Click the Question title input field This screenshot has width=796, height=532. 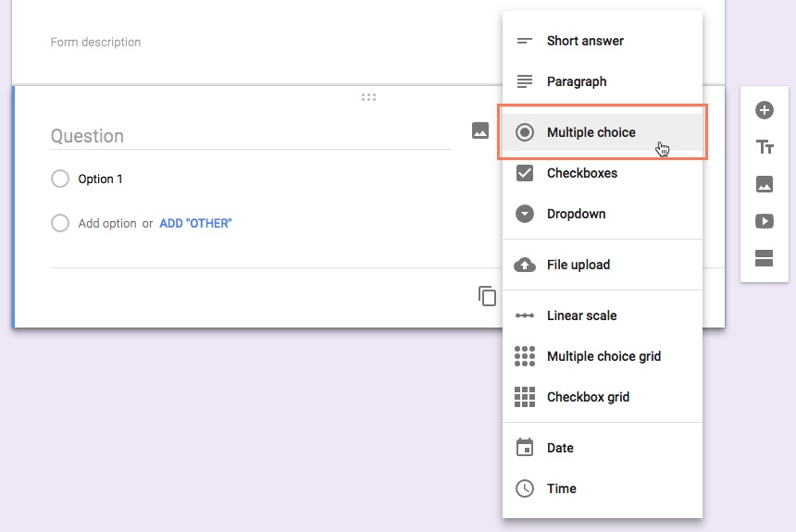[x=250, y=136]
